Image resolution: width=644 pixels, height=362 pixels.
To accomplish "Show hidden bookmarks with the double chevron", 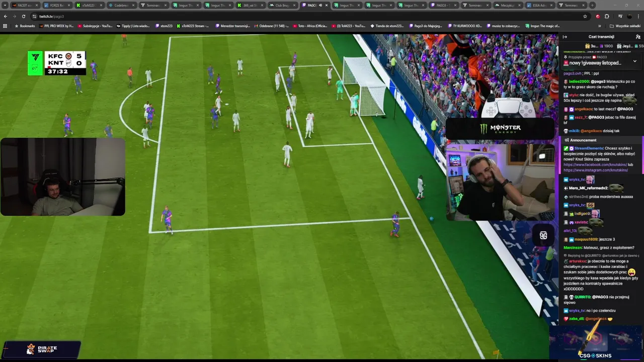I will pyautogui.click(x=599, y=26).
